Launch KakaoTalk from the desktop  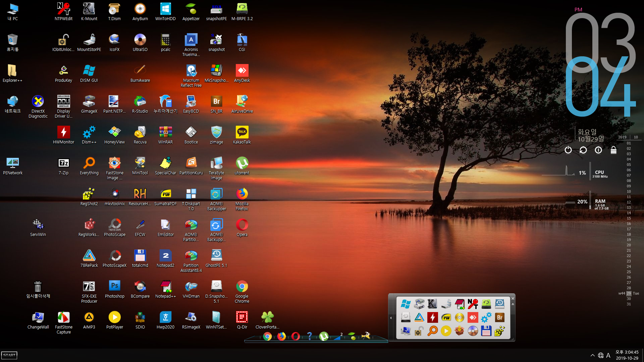[242, 135]
